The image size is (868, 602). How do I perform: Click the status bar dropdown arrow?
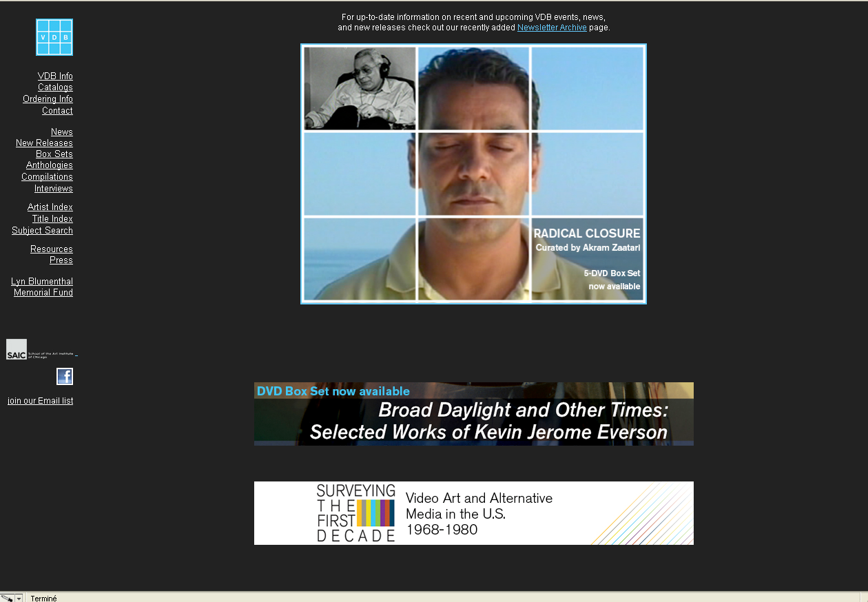pos(19,598)
